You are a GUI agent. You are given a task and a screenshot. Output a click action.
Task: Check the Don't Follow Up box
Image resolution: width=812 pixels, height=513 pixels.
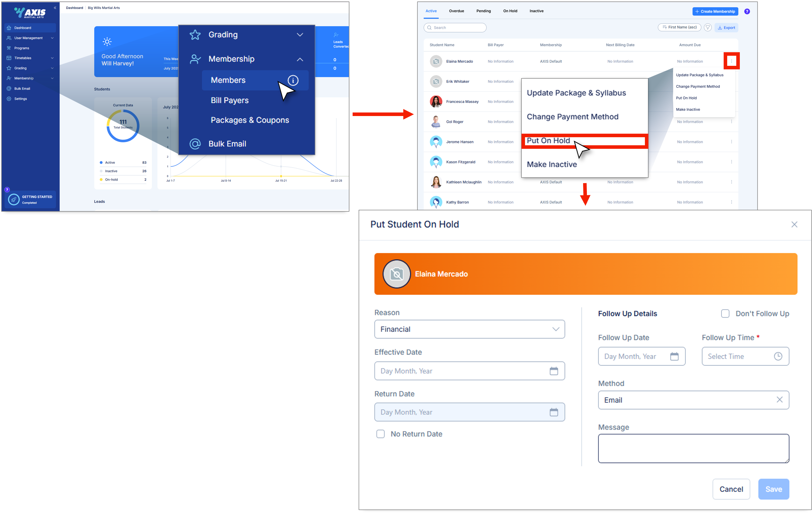(x=725, y=313)
